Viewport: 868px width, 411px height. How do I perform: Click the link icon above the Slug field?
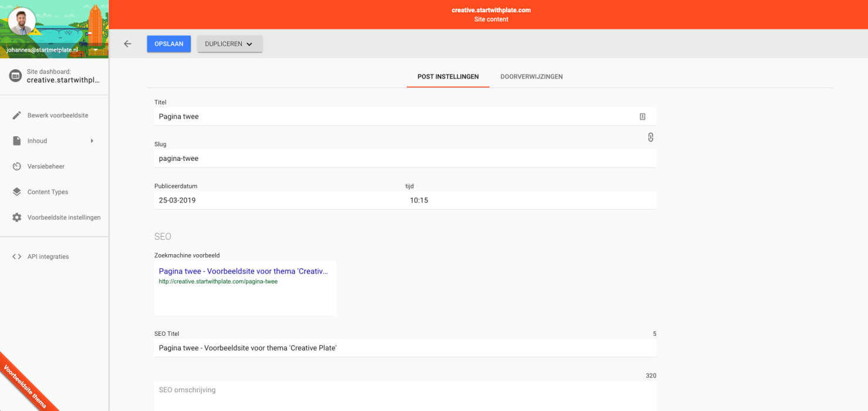pos(650,137)
